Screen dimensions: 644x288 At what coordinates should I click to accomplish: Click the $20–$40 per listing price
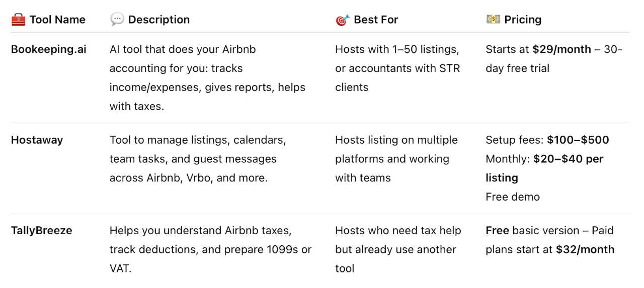click(544, 168)
